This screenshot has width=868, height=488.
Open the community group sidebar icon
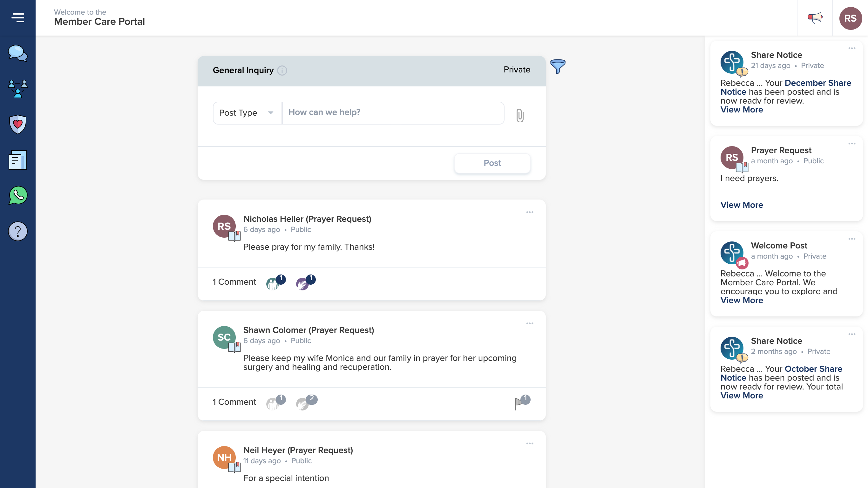click(x=17, y=89)
